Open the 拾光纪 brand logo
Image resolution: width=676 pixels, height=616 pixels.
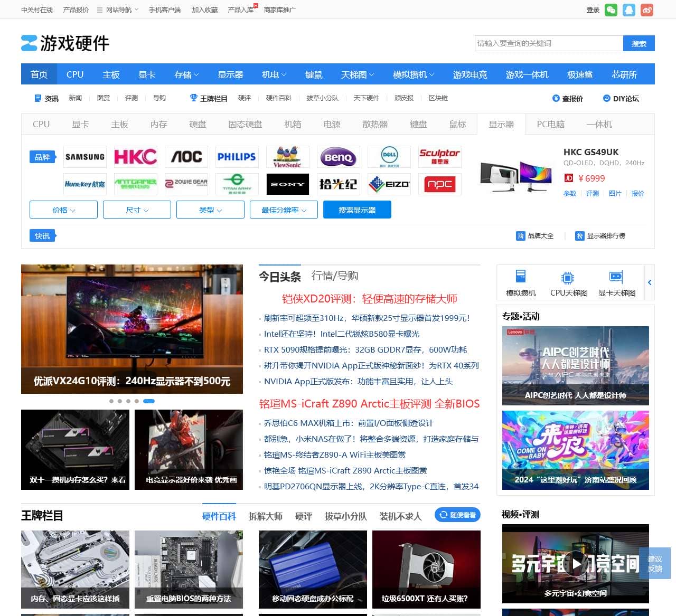tap(339, 184)
